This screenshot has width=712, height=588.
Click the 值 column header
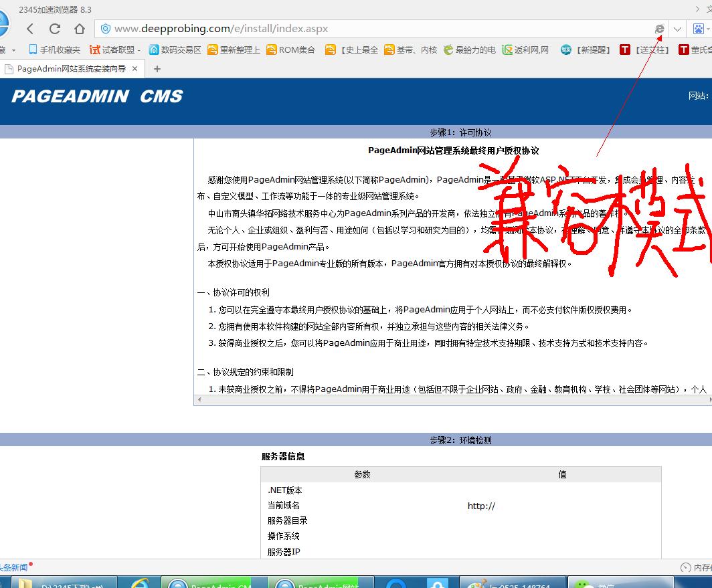pyautogui.click(x=562, y=474)
